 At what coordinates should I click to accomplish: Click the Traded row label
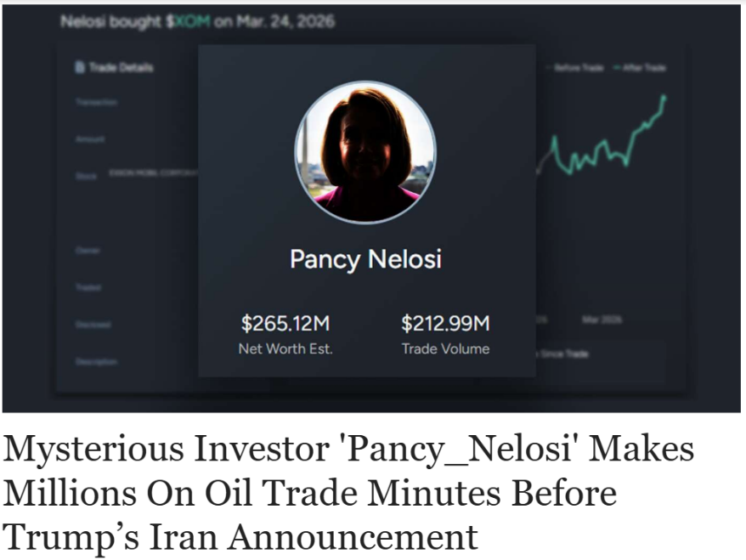click(88, 287)
